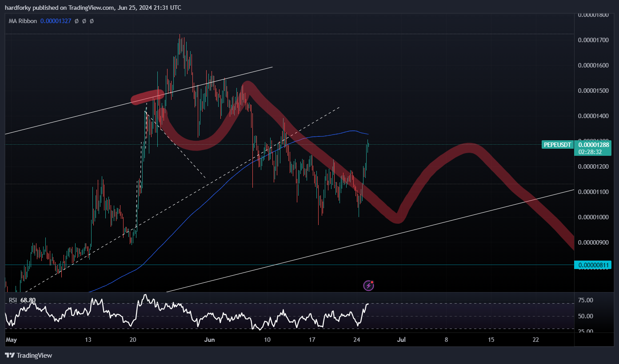Click the hardforky published header text
619x364 pixels.
coord(93,8)
